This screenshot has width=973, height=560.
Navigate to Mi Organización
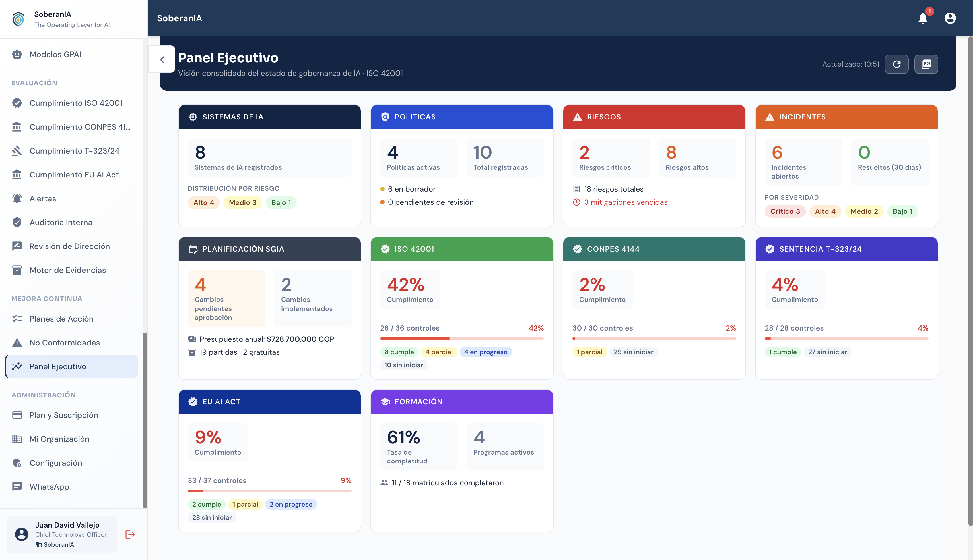tap(72, 439)
